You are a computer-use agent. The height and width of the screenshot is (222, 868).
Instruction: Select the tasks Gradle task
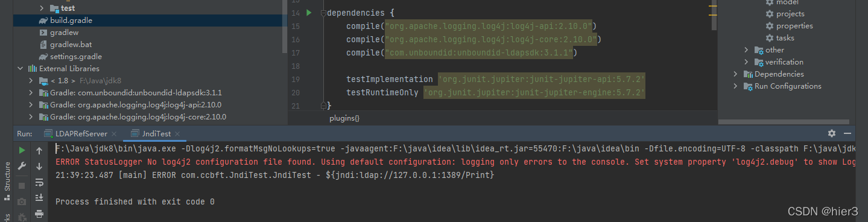click(x=785, y=38)
